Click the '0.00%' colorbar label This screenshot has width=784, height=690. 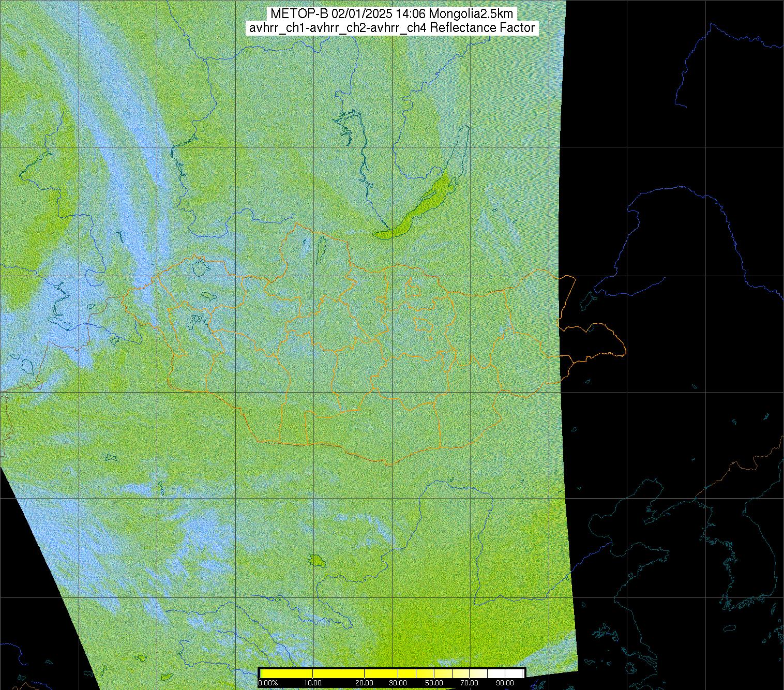(268, 683)
